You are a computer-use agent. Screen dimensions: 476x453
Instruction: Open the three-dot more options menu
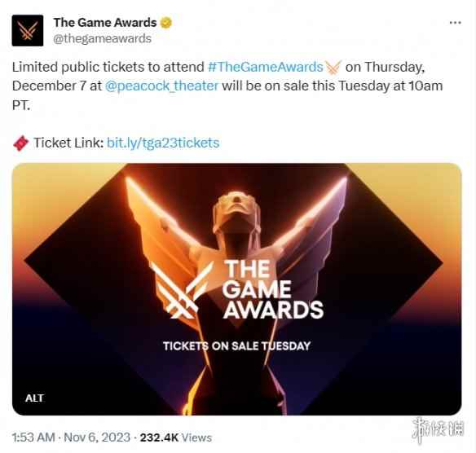click(x=455, y=23)
